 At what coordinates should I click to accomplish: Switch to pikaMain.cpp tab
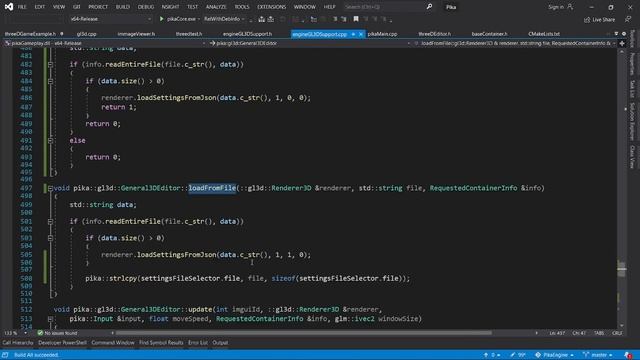click(x=382, y=34)
